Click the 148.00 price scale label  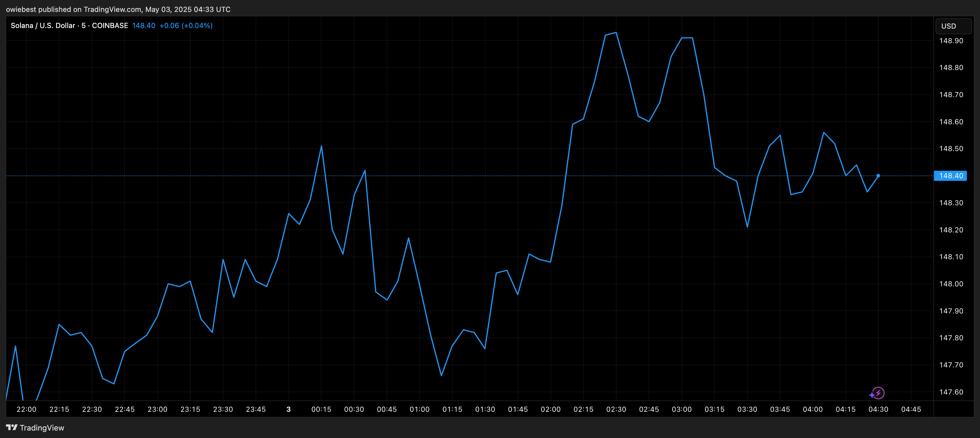pos(951,284)
